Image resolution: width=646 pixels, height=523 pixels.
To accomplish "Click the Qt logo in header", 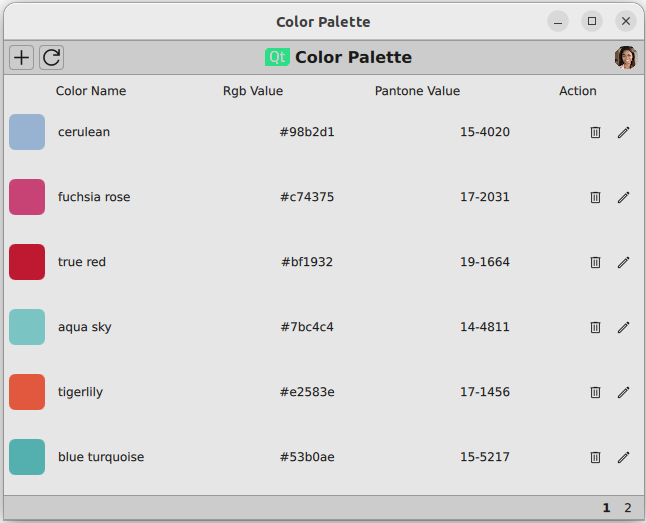I will (x=277, y=57).
